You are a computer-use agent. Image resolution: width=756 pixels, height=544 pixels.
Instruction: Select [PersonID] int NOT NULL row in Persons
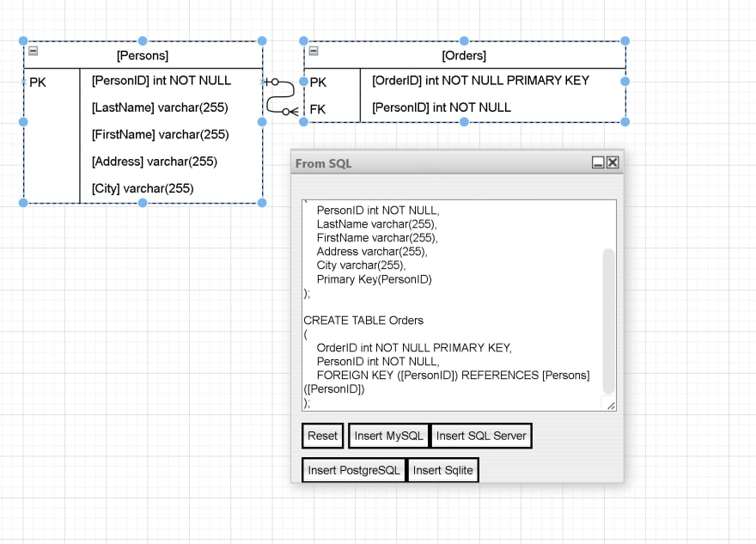pyautogui.click(x=162, y=81)
